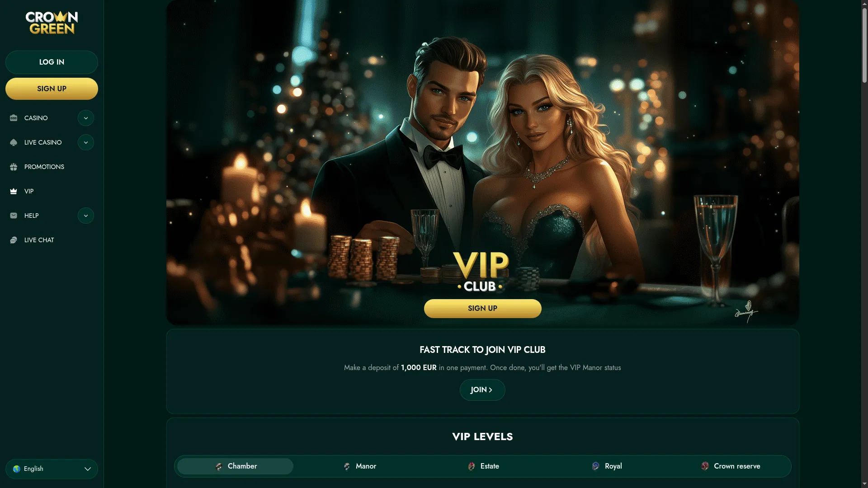Viewport: 868px width, 488px height.
Task: Expand the Live Casino submenu chevron
Action: [x=86, y=142]
